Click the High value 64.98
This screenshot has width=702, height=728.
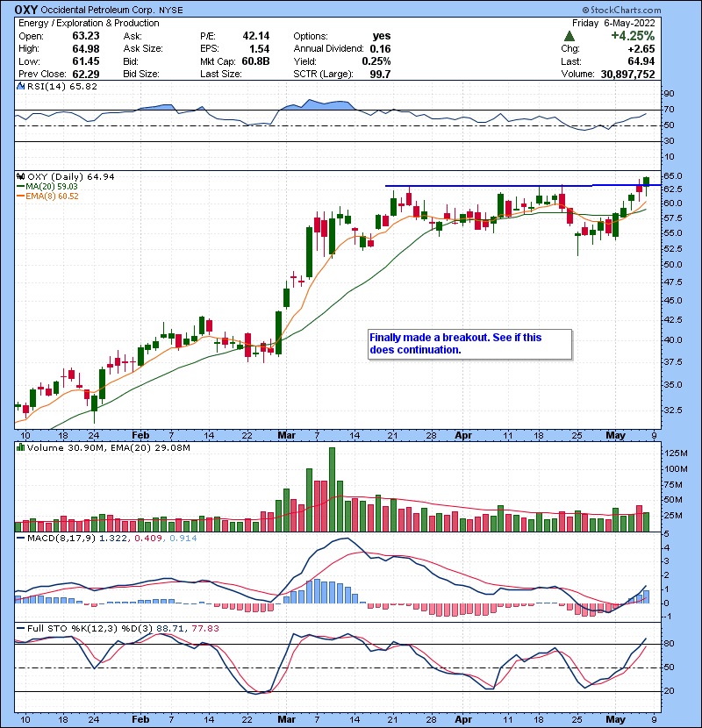click(86, 49)
